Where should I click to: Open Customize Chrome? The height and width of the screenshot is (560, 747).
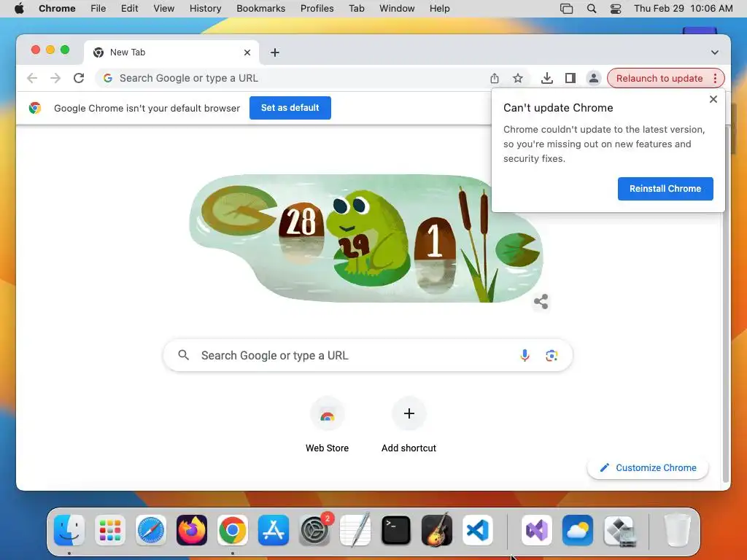tap(648, 467)
